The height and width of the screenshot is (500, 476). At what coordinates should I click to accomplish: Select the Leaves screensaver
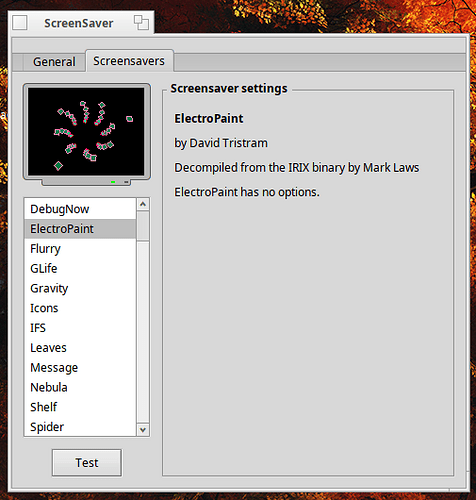click(80, 348)
